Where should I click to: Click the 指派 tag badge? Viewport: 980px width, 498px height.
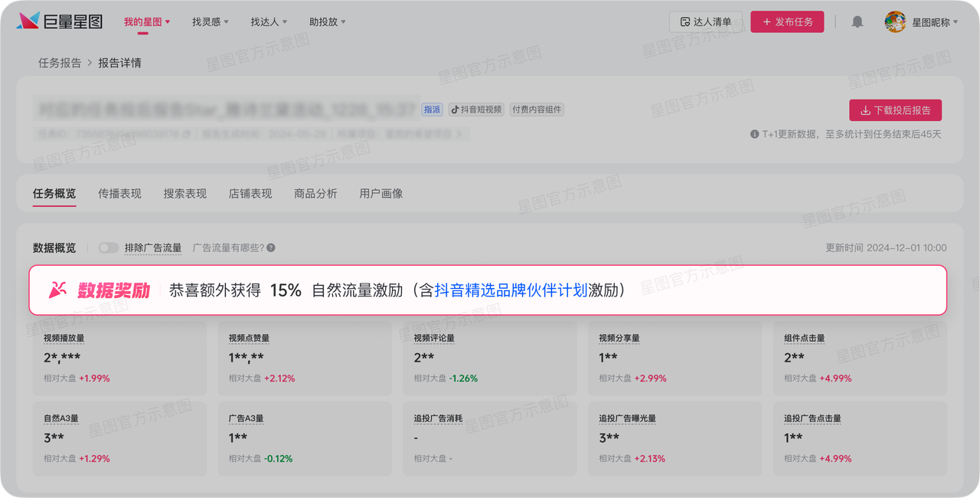pyautogui.click(x=432, y=110)
